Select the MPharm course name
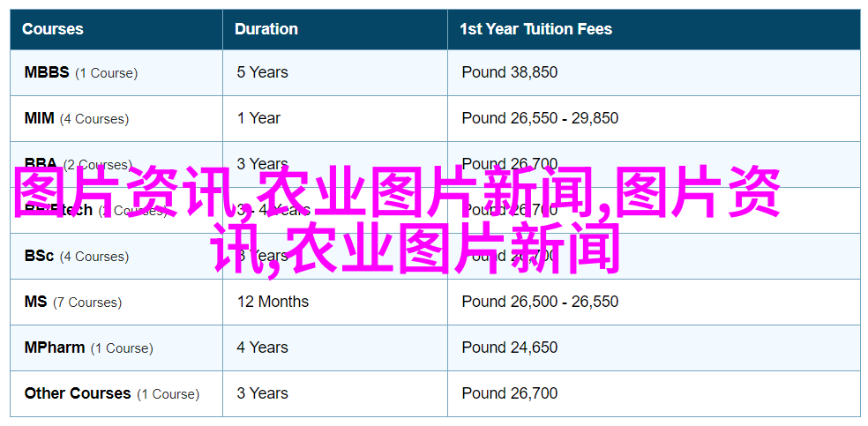Screen dimensions: 868x426 [55, 348]
